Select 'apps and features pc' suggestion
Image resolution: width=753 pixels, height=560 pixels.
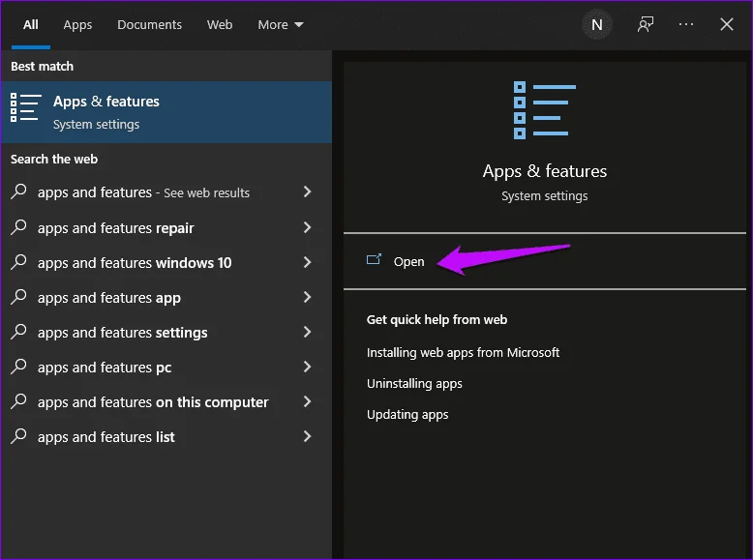tap(166, 368)
